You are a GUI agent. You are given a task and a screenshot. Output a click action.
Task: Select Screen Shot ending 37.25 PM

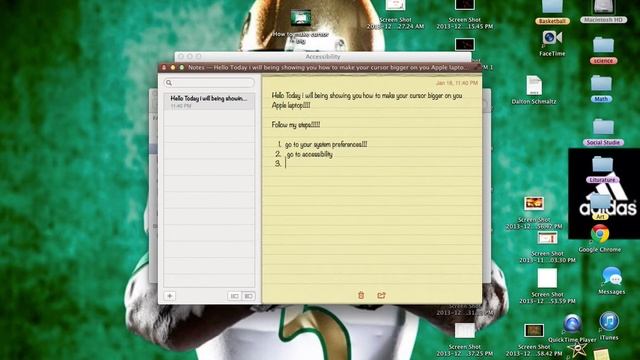coord(464,340)
